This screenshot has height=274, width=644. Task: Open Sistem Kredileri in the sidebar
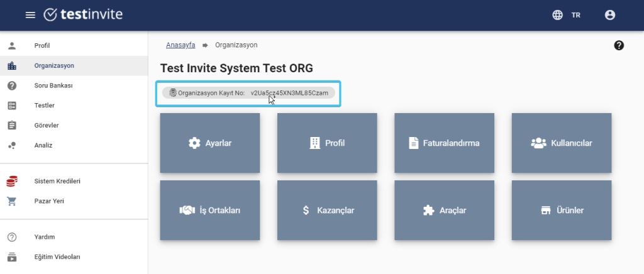(74, 181)
